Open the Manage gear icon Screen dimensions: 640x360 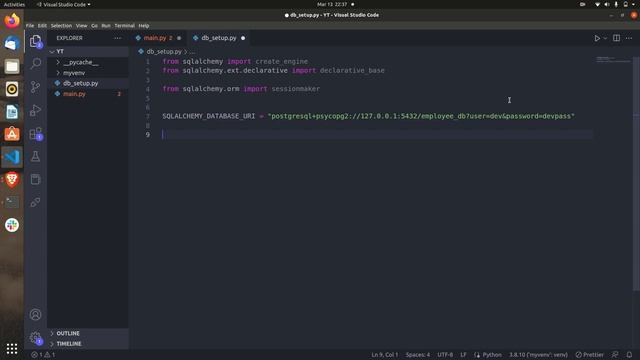(36, 338)
